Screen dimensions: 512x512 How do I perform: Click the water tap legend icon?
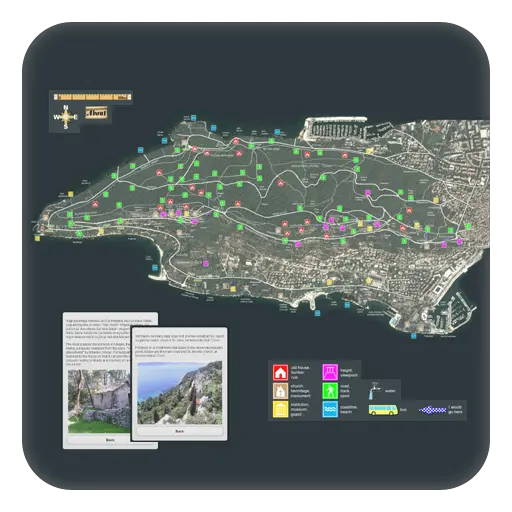click(374, 390)
